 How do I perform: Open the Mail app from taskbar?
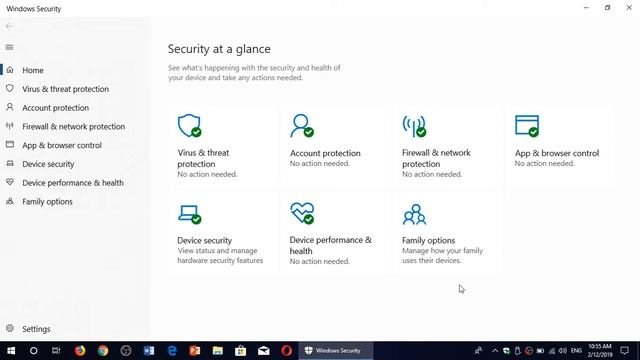tap(263, 351)
